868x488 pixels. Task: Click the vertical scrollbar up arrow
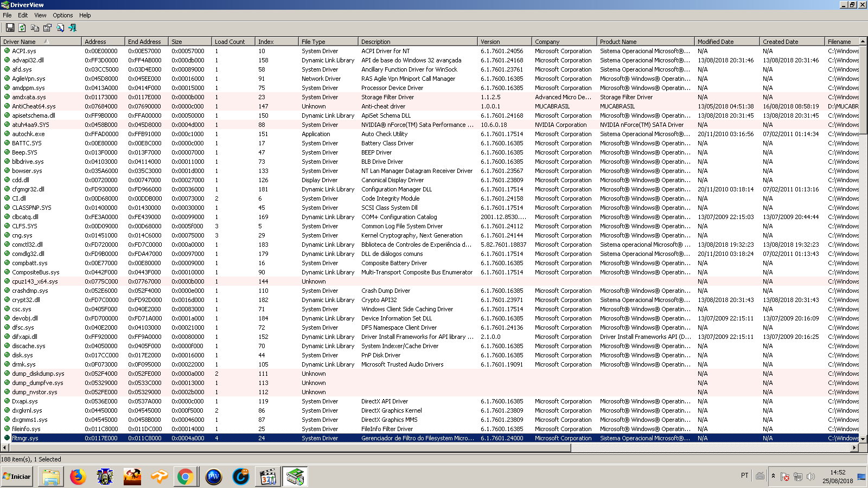pos(863,41)
